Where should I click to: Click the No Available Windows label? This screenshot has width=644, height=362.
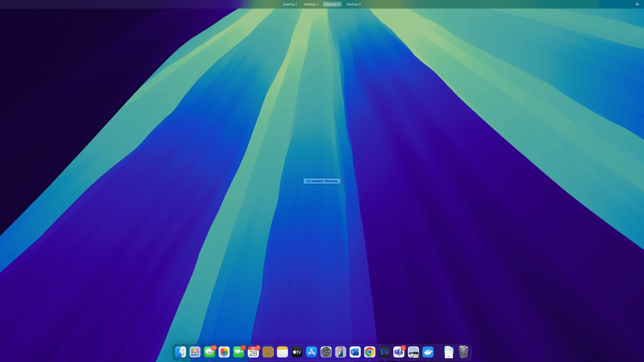(x=322, y=181)
